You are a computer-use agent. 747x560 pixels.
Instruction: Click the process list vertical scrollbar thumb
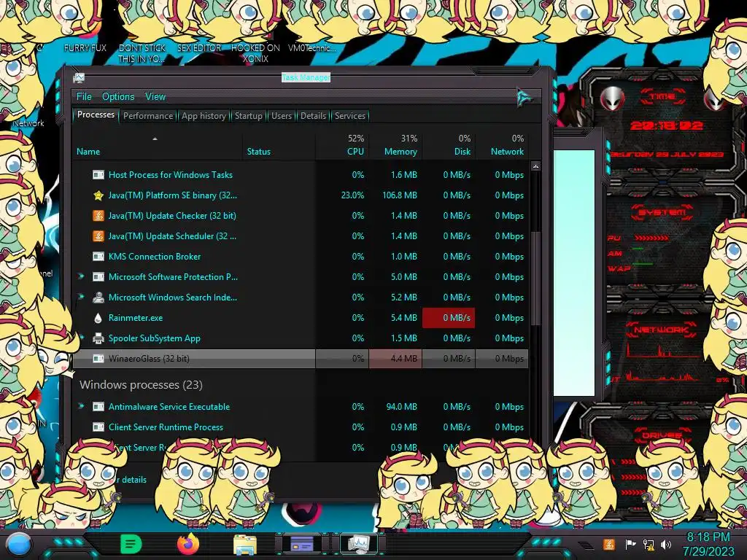coord(535,279)
